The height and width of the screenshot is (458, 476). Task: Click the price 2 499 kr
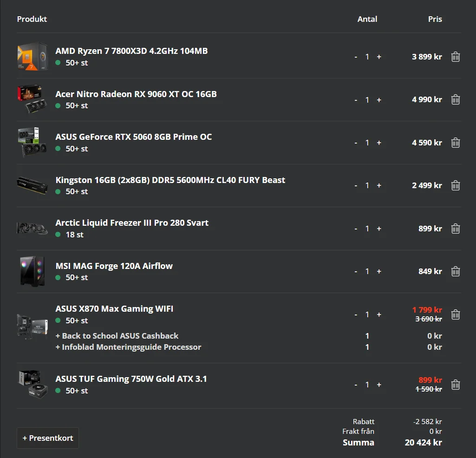click(427, 185)
